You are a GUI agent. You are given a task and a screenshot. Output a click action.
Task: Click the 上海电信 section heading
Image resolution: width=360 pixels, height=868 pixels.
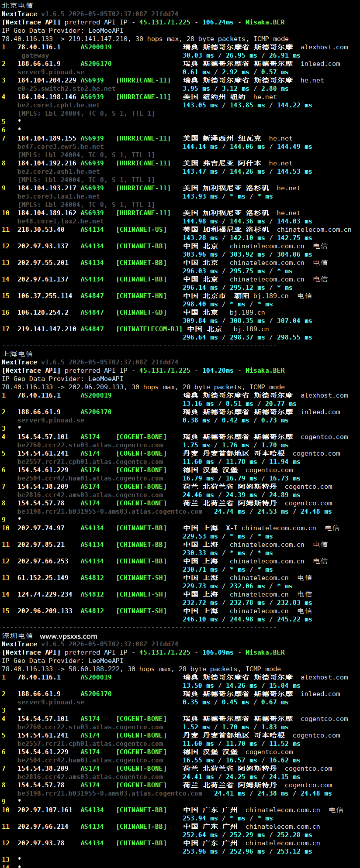(17, 354)
